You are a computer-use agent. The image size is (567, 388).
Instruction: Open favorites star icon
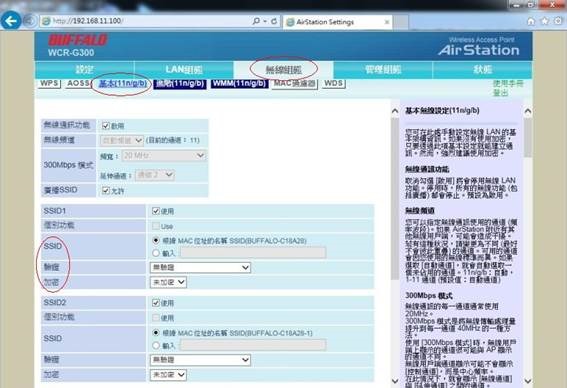[545, 21]
